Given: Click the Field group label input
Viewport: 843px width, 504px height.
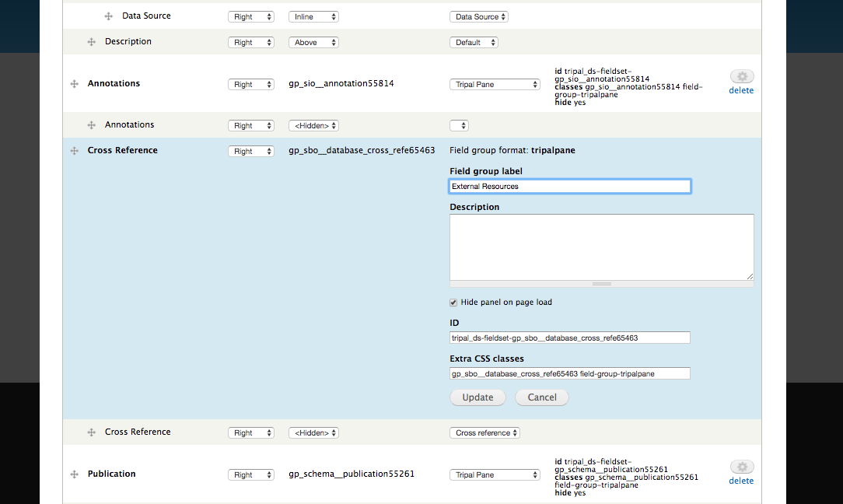Looking at the screenshot, I should (x=570, y=187).
